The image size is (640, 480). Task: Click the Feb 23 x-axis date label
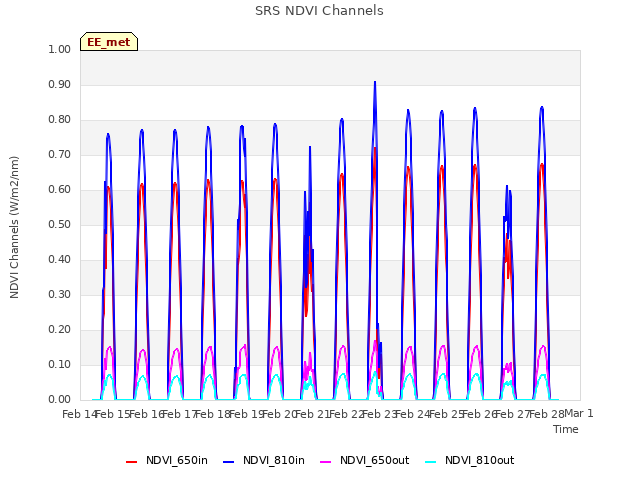[x=379, y=414]
